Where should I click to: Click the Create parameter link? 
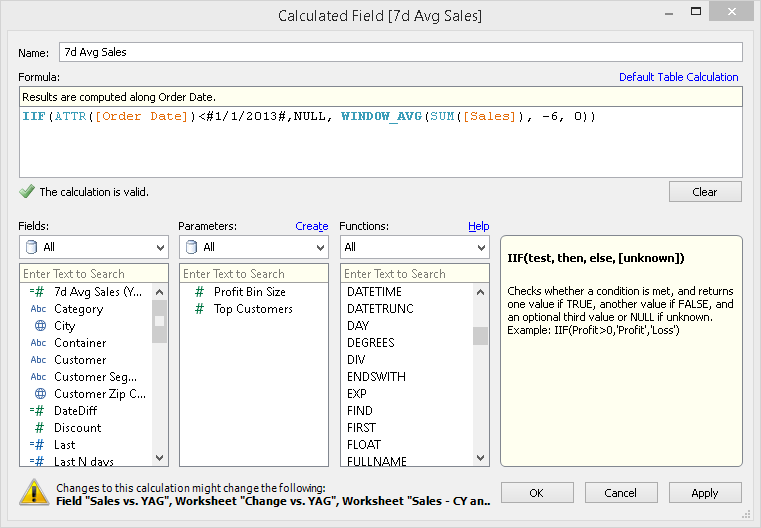tap(311, 226)
